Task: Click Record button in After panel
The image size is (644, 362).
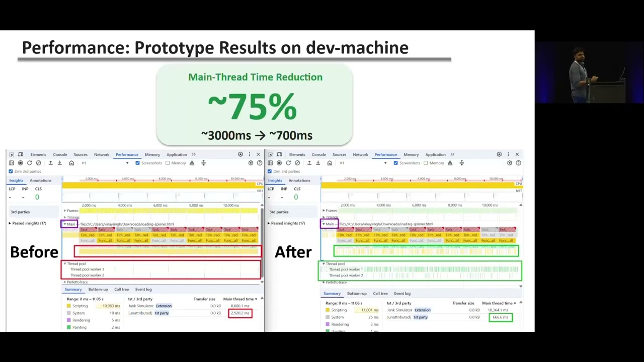Action: click(279, 163)
